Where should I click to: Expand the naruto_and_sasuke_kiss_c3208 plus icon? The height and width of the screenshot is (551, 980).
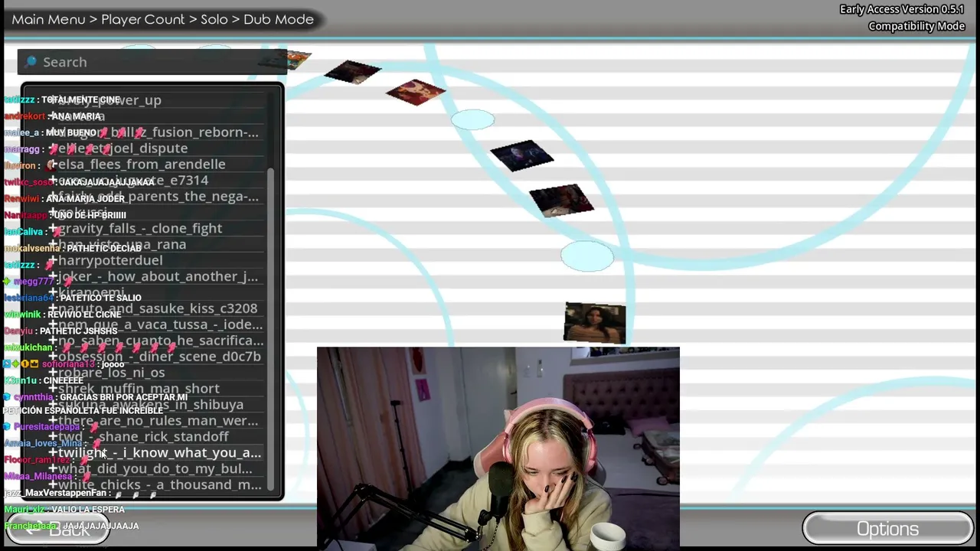tap(53, 308)
